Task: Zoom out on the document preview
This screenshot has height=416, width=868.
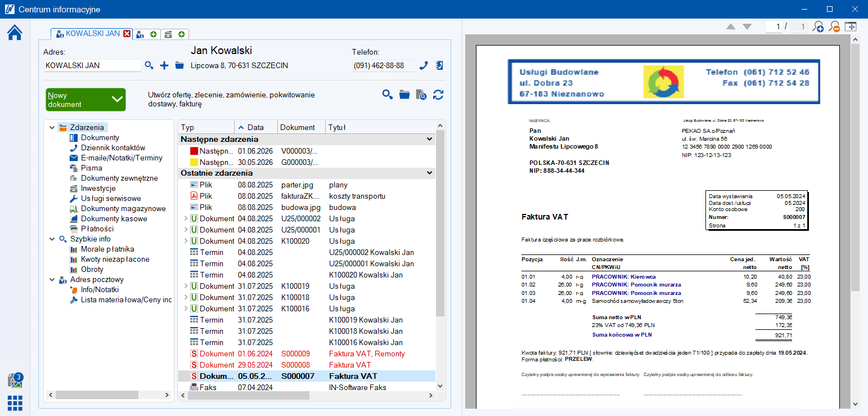Action: (834, 27)
